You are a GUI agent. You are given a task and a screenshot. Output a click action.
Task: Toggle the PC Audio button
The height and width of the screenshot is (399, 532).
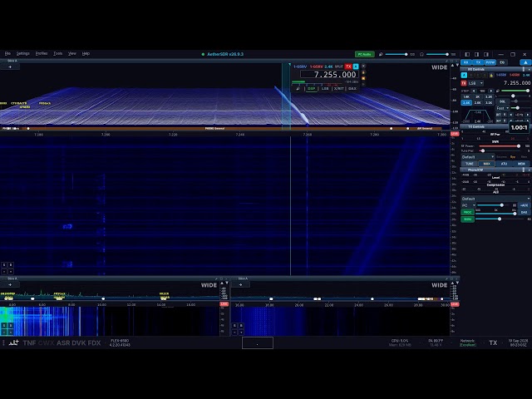[365, 54]
